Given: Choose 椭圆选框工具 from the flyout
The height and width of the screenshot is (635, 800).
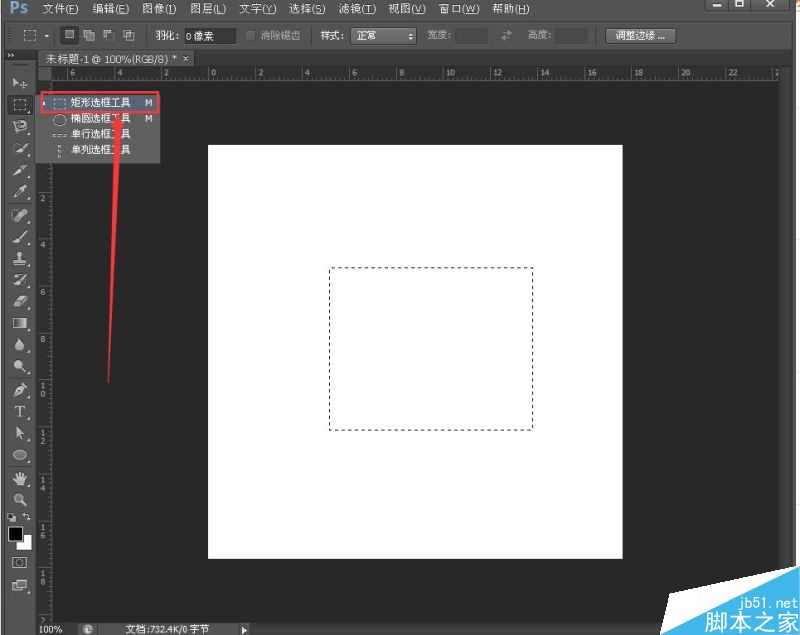Looking at the screenshot, I should coord(100,118).
